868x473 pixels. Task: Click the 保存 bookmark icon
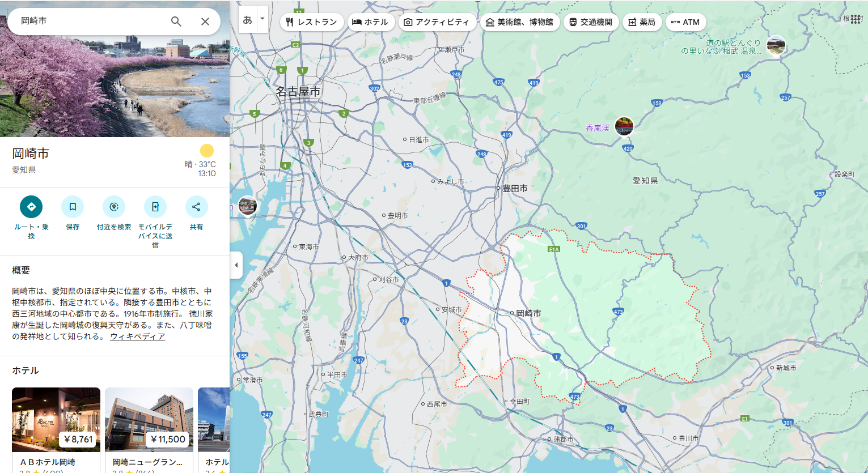click(x=73, y=207)
